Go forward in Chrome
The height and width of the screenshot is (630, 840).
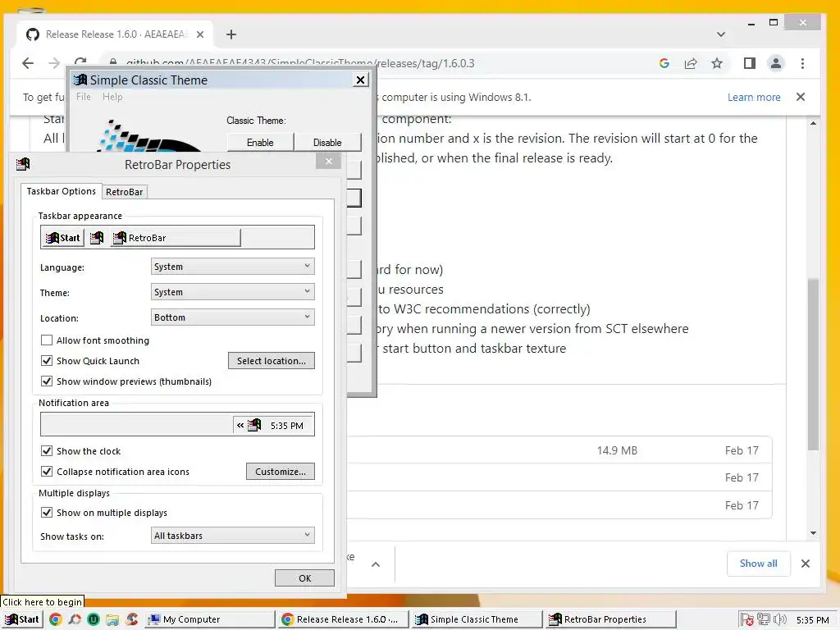(54, 63)
